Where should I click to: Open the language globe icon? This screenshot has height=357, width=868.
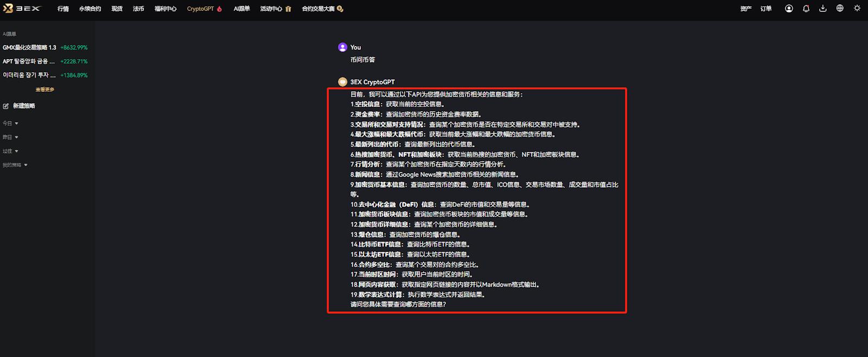click(x=840, y=9)
